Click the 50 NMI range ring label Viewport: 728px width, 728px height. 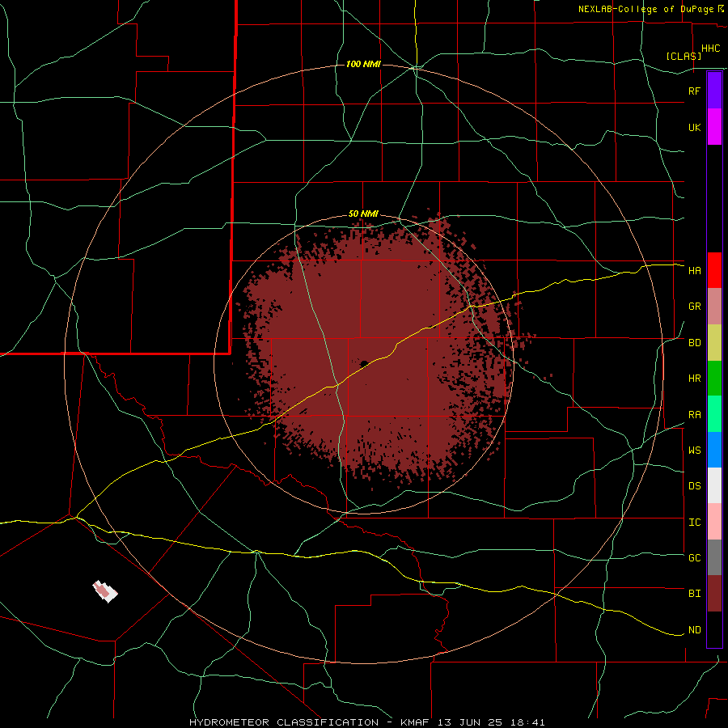click(363, 214)
